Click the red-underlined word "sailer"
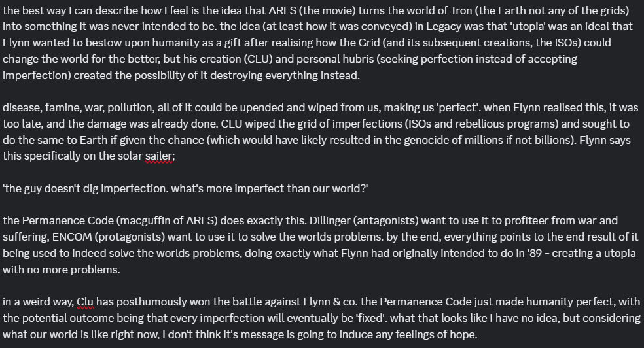This screenshot has width=644, height=348. pyautogui.click(x=159, y=157)
